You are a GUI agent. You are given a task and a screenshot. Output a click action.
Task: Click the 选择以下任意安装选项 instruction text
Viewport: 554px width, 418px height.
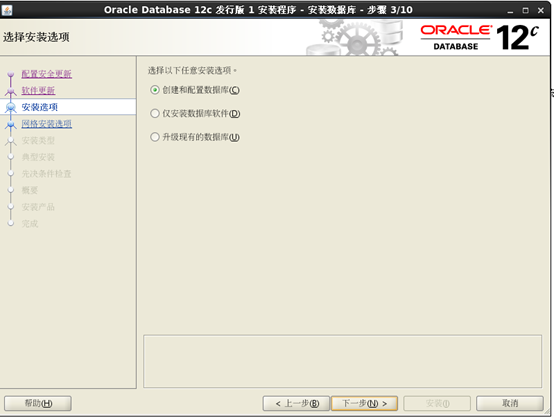pyautogui.click(x=192, y=70)
